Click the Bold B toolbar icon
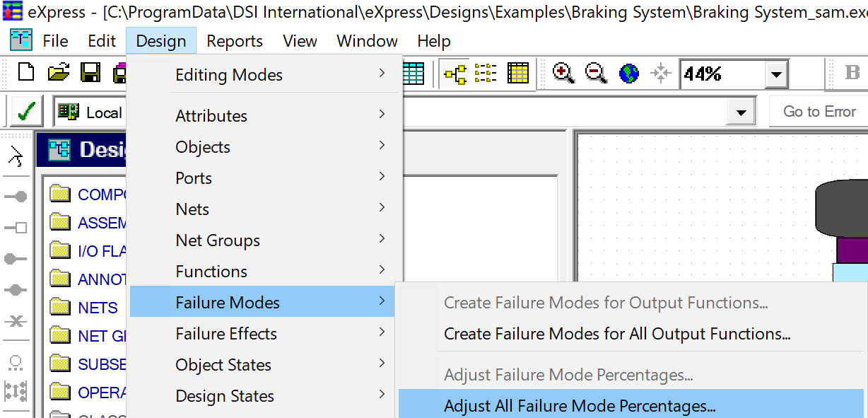 tap(852, 73)
